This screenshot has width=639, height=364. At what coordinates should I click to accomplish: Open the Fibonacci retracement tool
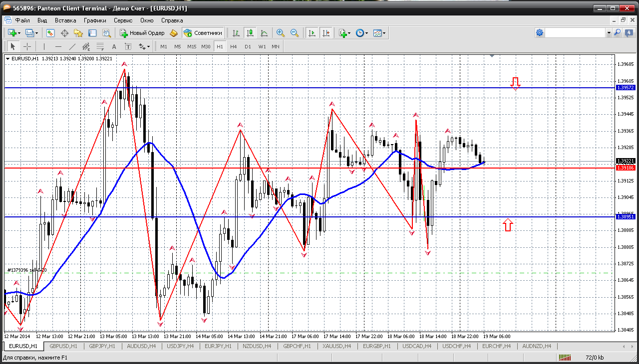pos(100,46)
